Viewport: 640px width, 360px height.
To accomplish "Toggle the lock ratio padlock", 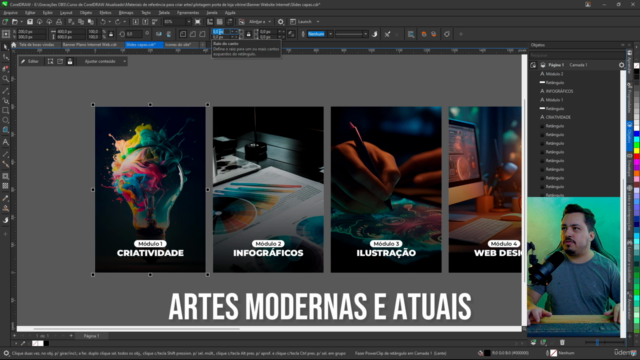I will 111,34.
